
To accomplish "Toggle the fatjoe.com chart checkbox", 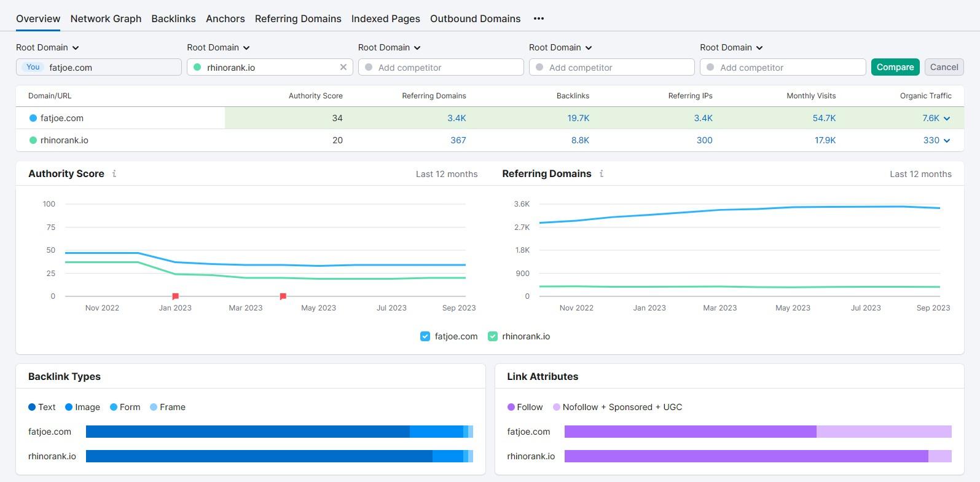I will click(x=425, y=336).
